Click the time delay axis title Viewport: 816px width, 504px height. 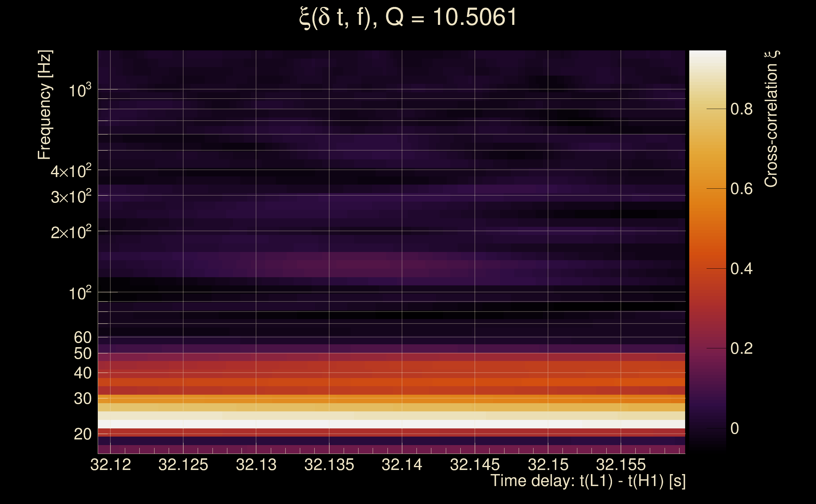[x=588, y=481]
